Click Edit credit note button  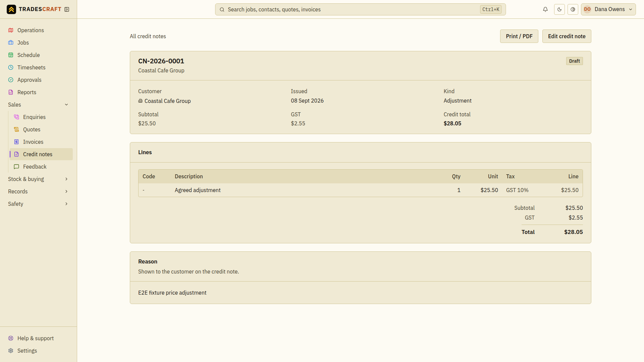[567, 36]
